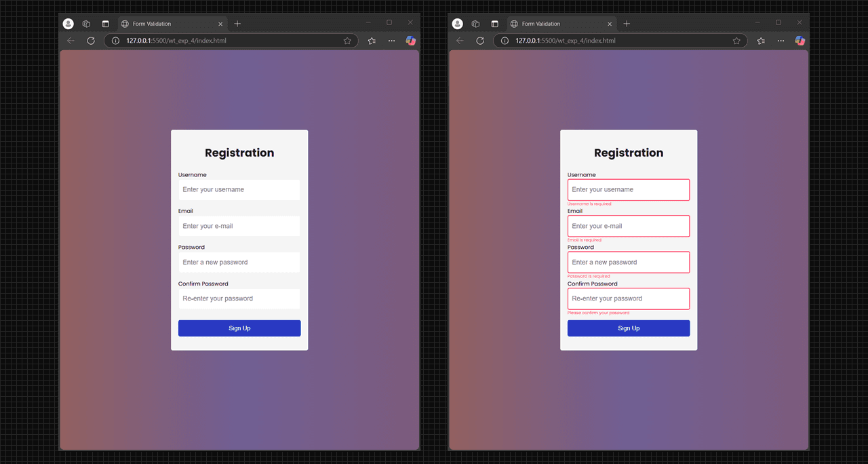Close Form Validation tab in right window
The width and height of the screenshot is (868, 464).
(610, 24)
